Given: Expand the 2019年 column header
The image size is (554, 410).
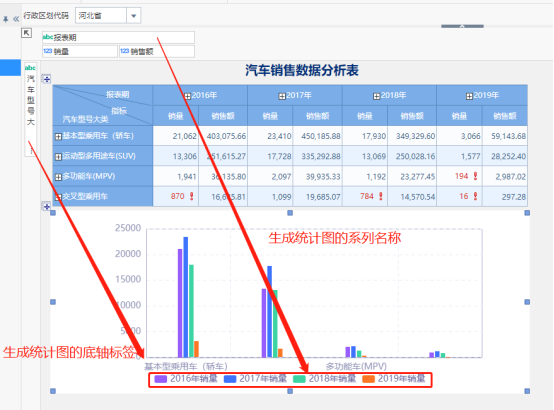Looking at the screenshot, I should tap(469, 96).
